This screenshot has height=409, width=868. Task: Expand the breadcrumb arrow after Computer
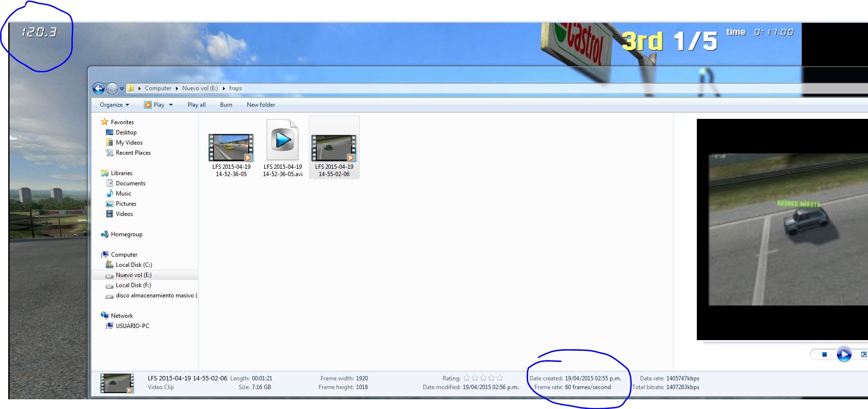click(177, 88)
